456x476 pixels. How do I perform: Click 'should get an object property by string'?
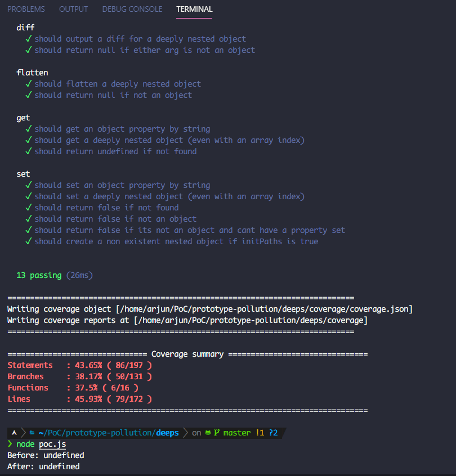(122, 129)
